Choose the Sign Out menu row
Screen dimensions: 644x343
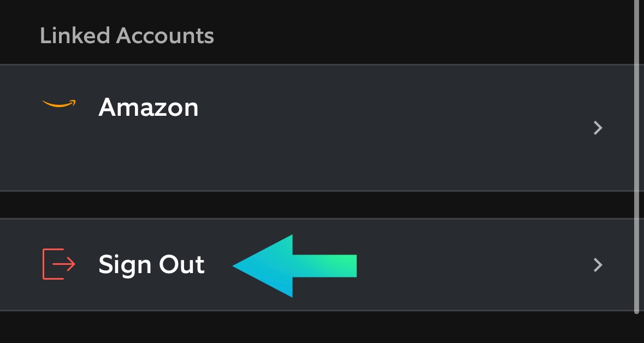point(437,265)
